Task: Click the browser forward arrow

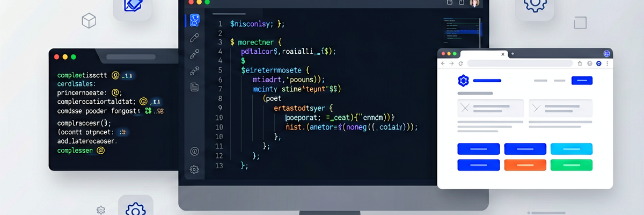Action: coord(452,63)
